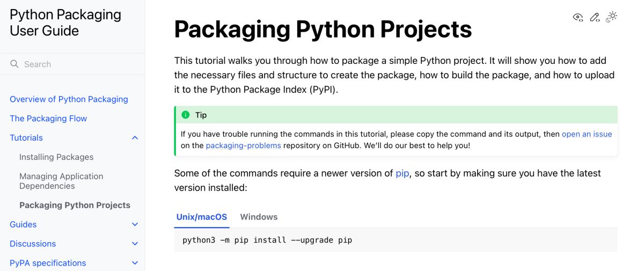This screenshot has height=271, width=644.
Task: Switch to the Windows tab
Action: pos(259,217)
